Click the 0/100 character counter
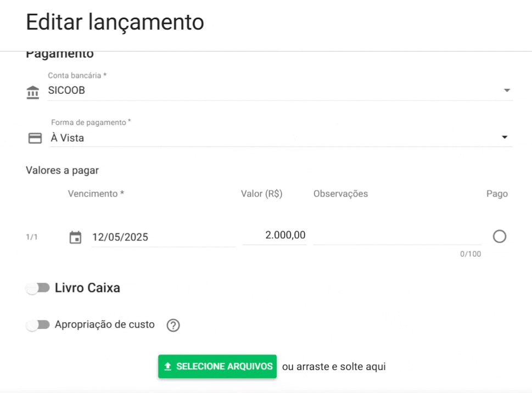This screenshot has height=393, width=532. coord(470,254)
